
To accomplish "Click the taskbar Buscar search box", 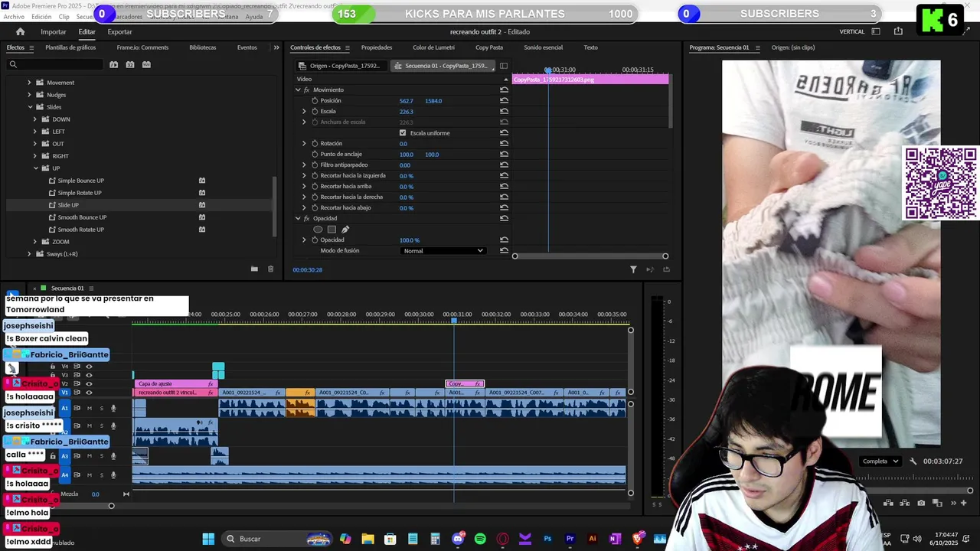I will tap(278, 539).
